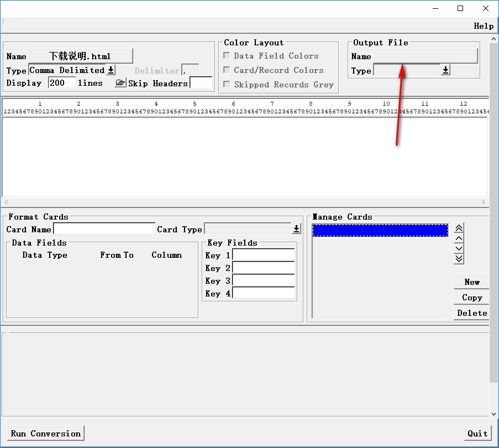Open the Output File Type dropdown
Viewport: 499px width, 448px height.
[445, 70]
